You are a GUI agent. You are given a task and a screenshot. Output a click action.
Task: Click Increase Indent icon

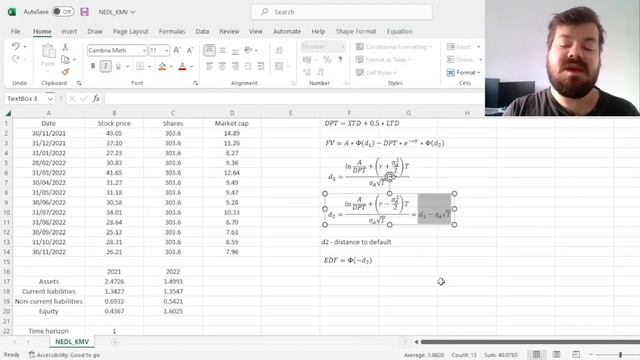pos(260,66)
